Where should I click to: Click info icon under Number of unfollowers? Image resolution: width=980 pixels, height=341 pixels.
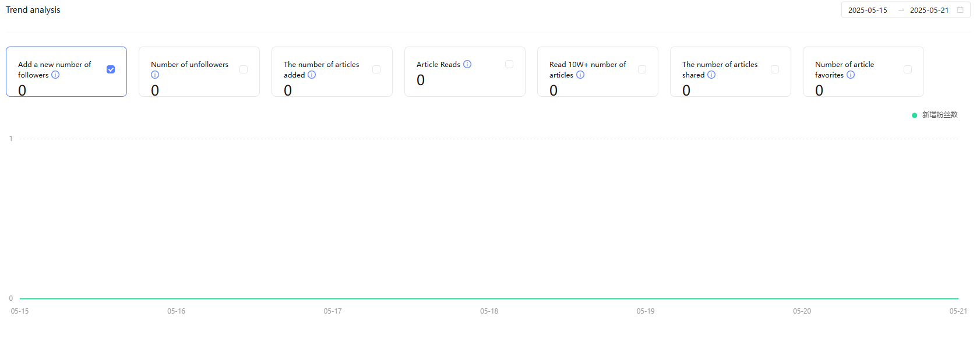pos(155,75)
